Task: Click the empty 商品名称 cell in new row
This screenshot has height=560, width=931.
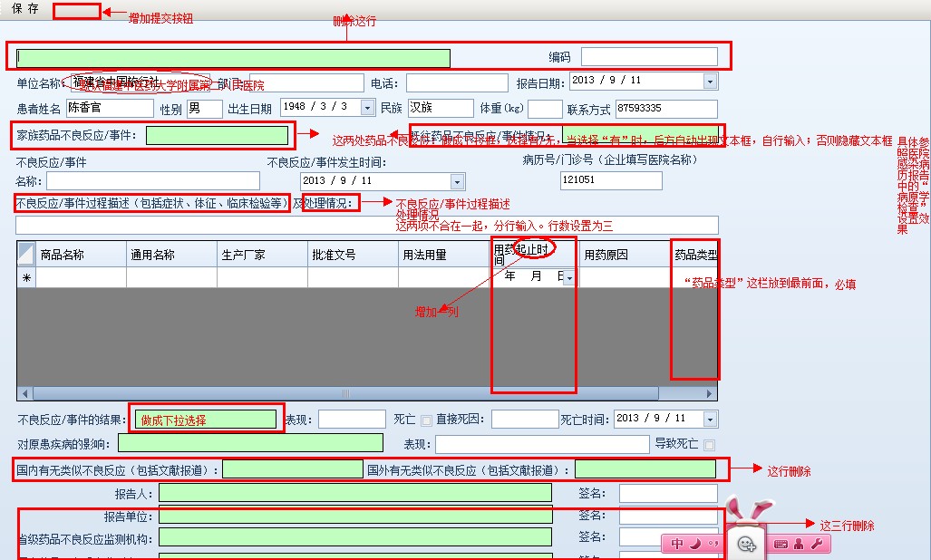Action: coord(81,277)
